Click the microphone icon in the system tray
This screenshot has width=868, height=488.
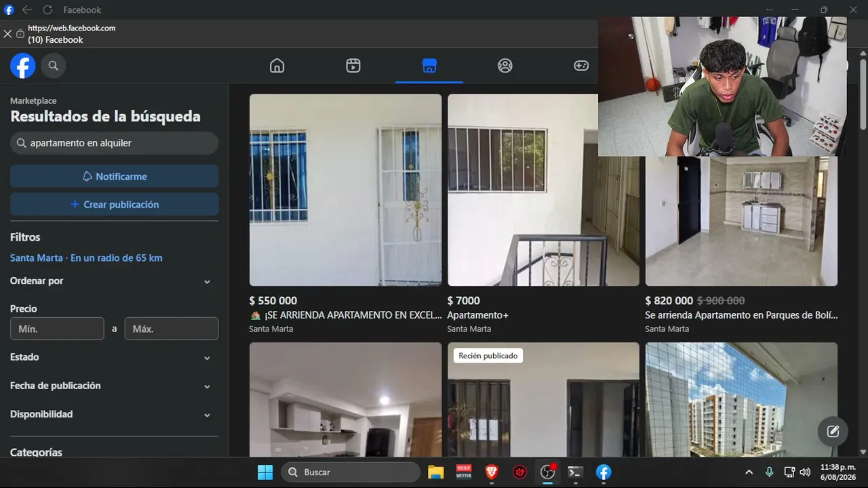coord(769,472)
